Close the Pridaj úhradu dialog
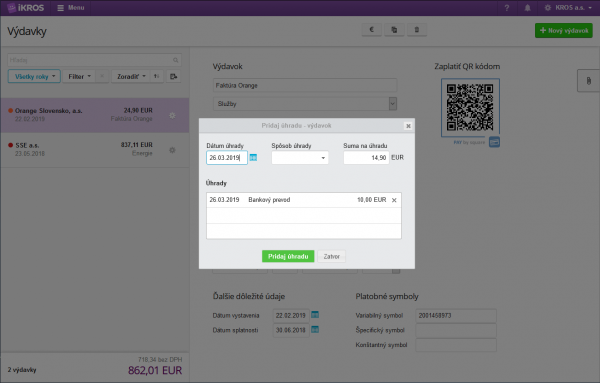Screen dimensions: 600x383 pos(408,126)
